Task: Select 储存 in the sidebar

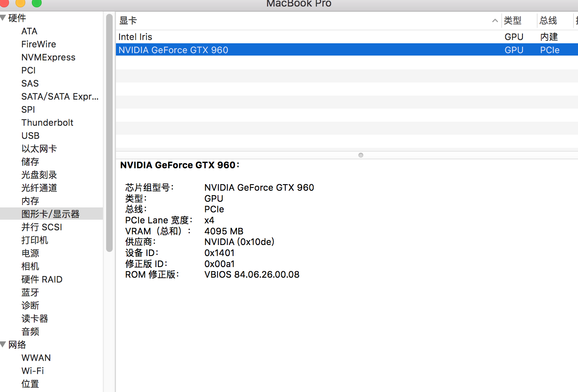Action: [30, 162]
